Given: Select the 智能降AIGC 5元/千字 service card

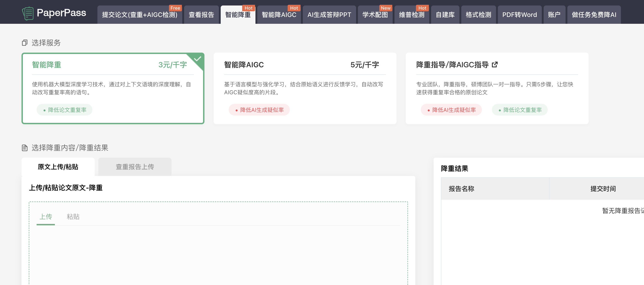Looking at the screenshot, I should (305, 88).
